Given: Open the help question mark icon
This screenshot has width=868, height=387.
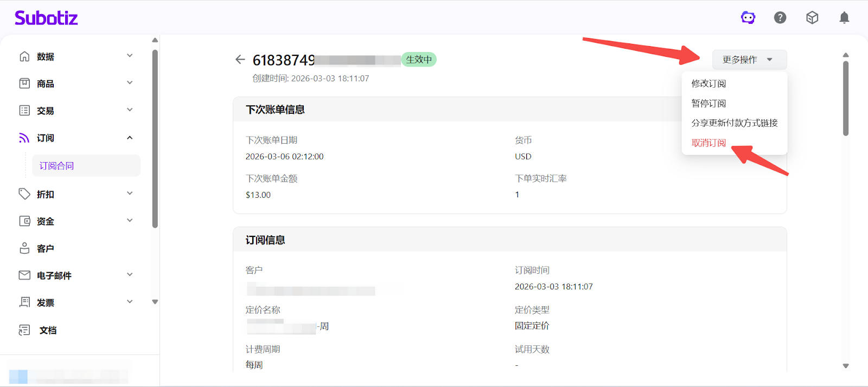Looking at the screenshot, I should 780,18.
